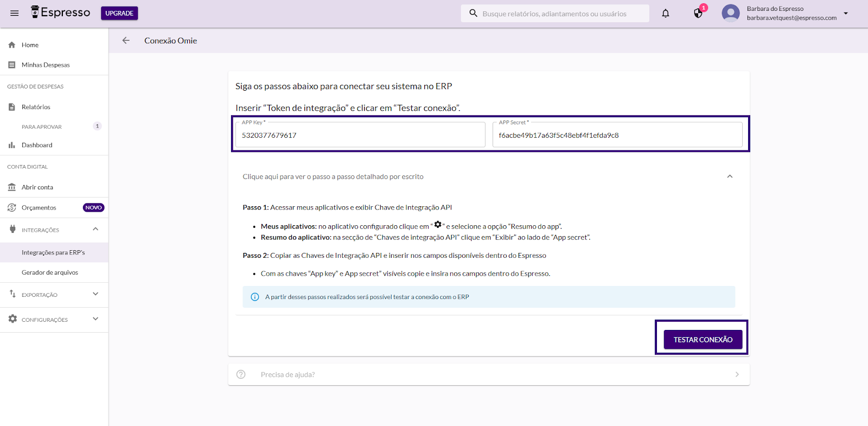868x426 pixels.
Task: Click the step-by-step details header text
Action: [x=333, y=176]
